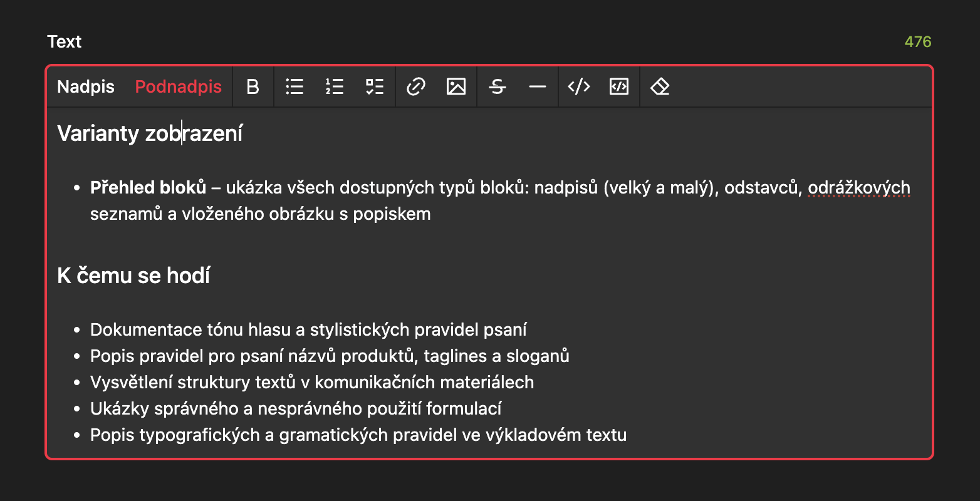Toggle inline code formatting
Viewport: 980px width, 501px height.
[x=579, y=86]
